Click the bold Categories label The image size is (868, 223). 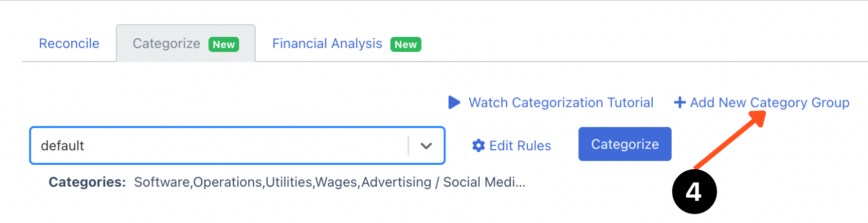point(87,182)
